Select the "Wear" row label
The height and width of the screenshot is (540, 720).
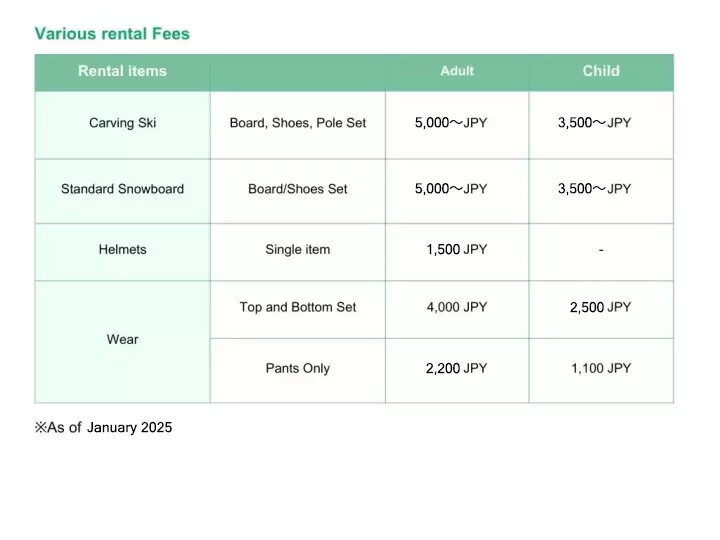pyautogui.click(x=122, y=340)
